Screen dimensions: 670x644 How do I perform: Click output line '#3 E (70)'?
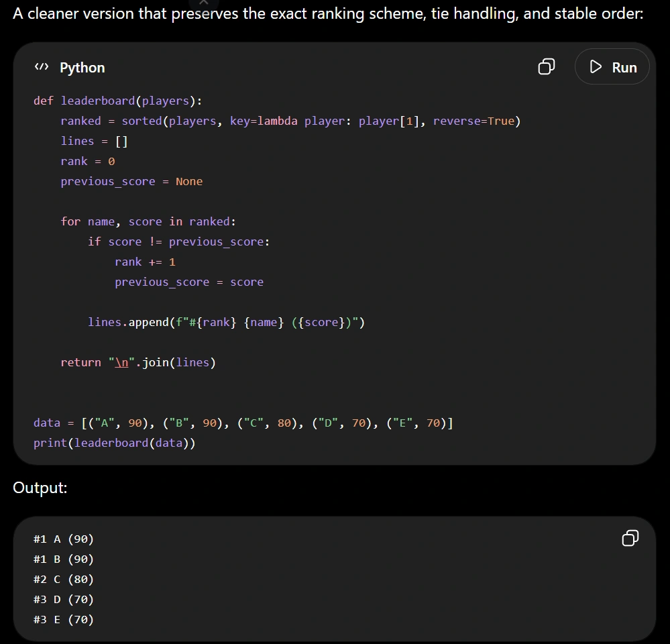(x=64, y=620)
